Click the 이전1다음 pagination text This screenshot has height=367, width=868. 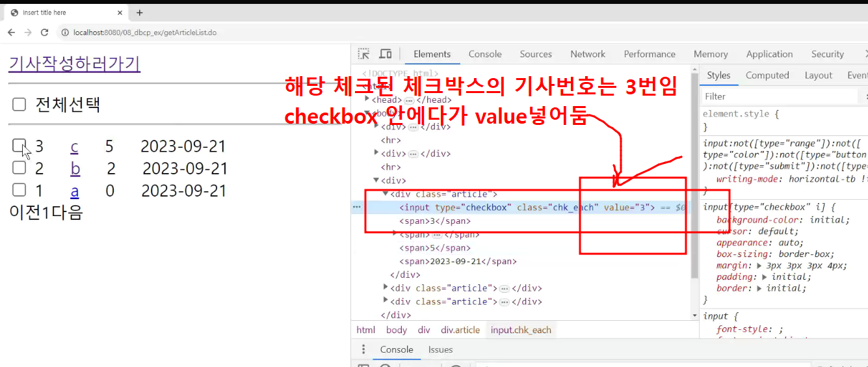click(x=46, y=212)
